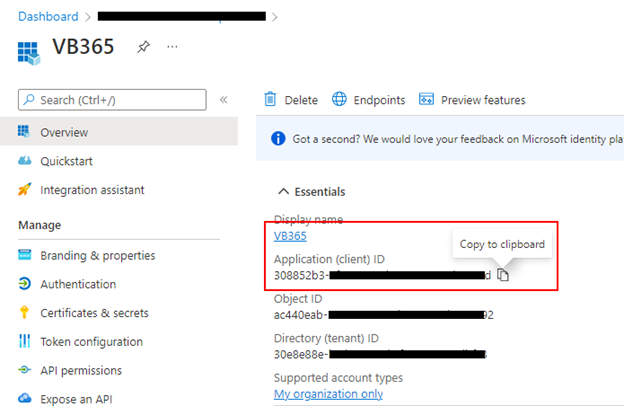Open Token configuration
Image resolution: width=624 pixels, height=406 pixels.
pyautogui.click(x=92, y=342)
